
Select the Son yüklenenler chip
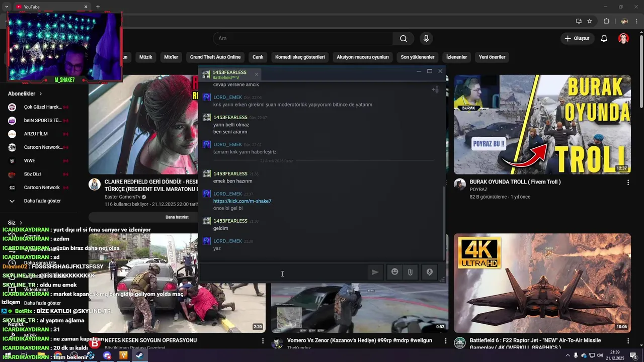[x=418, y=57]
